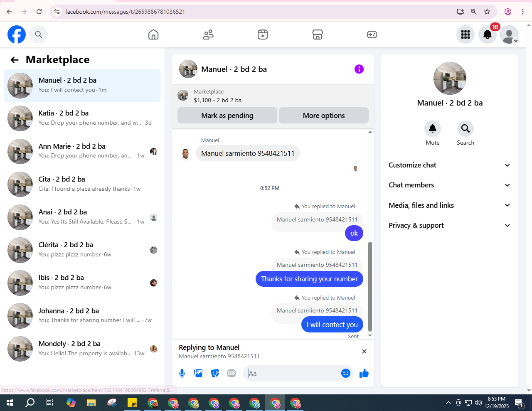Open Chrome three-dot menu
Viewport: 532px width, 411px height.
click(x=523, y=12)
